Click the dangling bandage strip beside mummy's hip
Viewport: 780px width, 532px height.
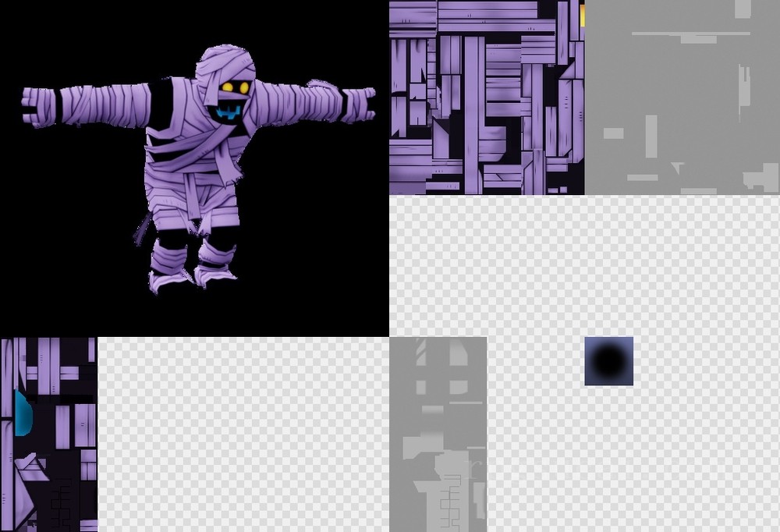point(143,229)
